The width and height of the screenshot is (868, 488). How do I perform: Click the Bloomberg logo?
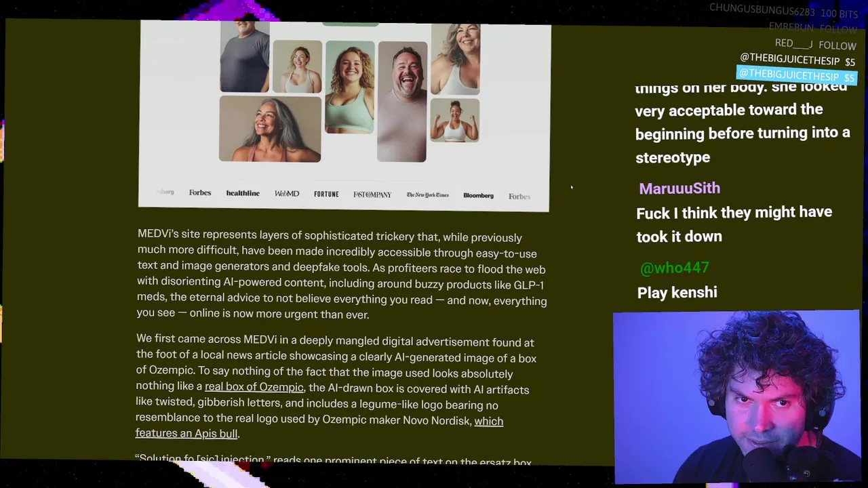click(x=478, y=196)
